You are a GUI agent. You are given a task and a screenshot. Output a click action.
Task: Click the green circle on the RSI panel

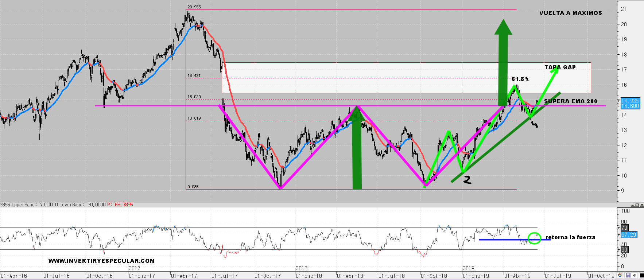534,238
